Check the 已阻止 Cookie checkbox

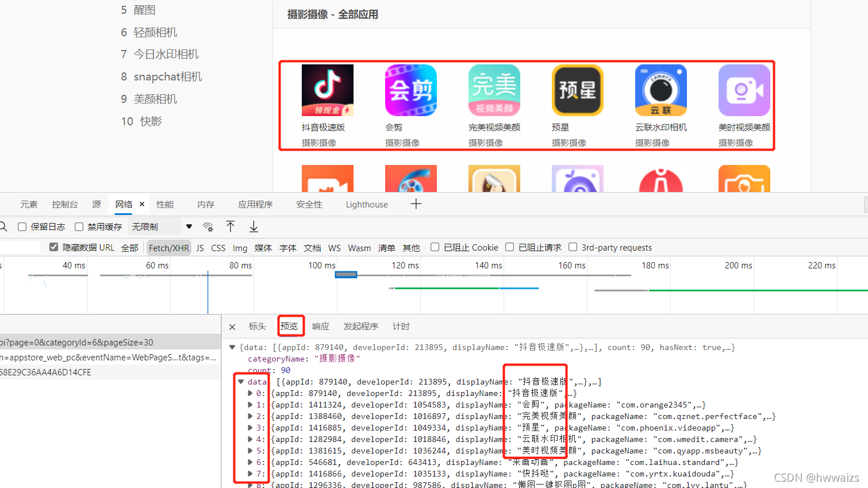tap(435, 247)
